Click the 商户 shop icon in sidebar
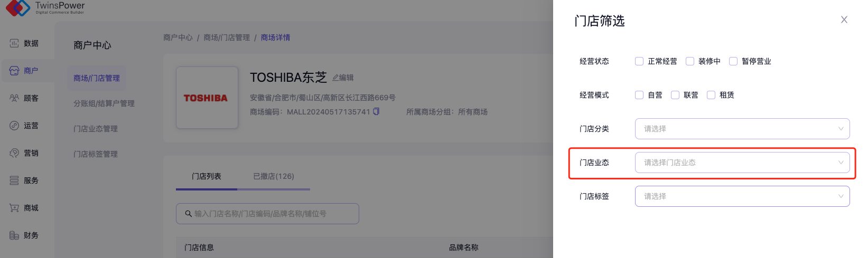The image size is (868, 258). click(x=14, y=71)
